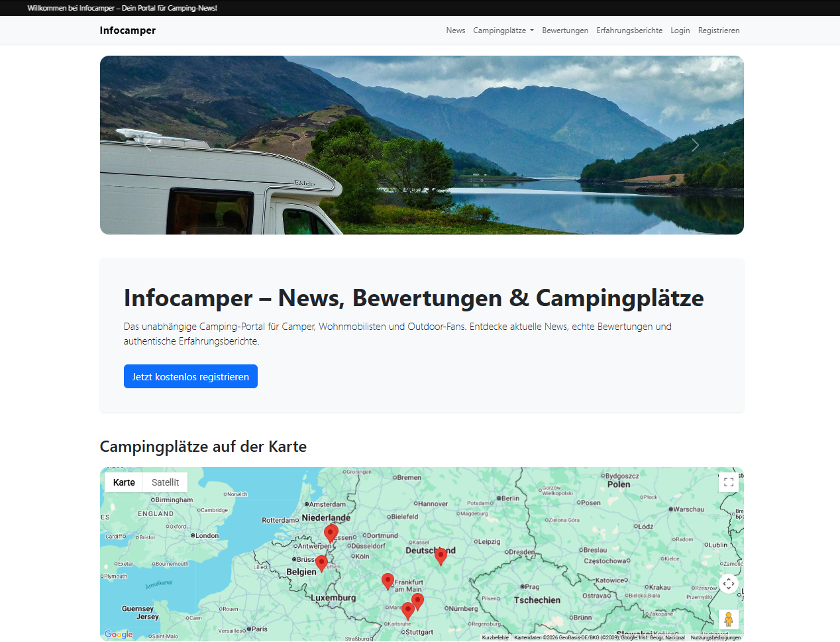The height and width of the screenshot is (642, 840).
Task: Click the carousel previous arrow
Action: pyautogui.click(x=148, y=145)
